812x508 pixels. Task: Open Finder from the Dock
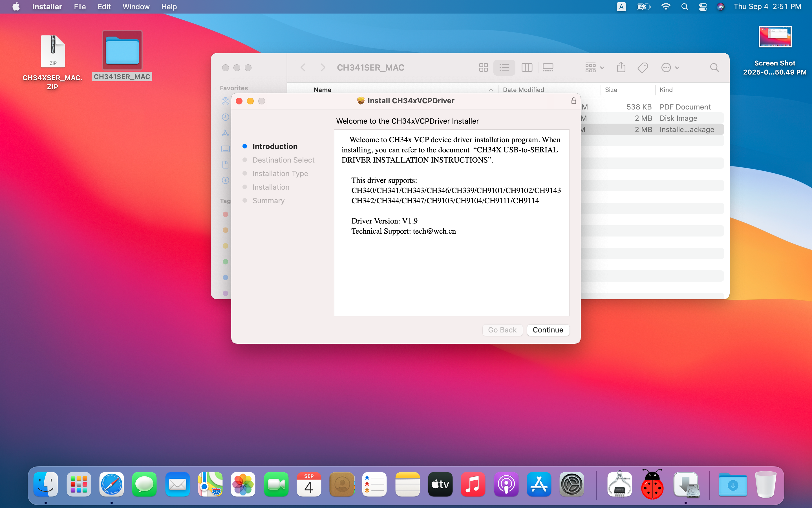[46, 484]
